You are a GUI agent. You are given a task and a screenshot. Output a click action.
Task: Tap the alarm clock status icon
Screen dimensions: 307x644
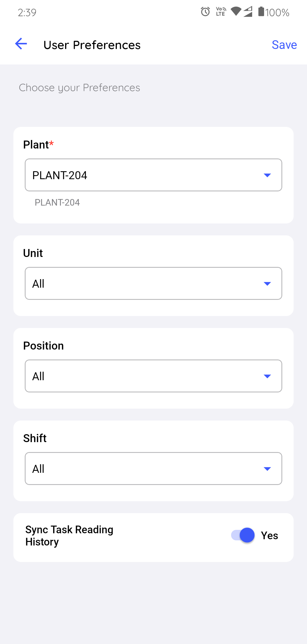tap(205, 12)
